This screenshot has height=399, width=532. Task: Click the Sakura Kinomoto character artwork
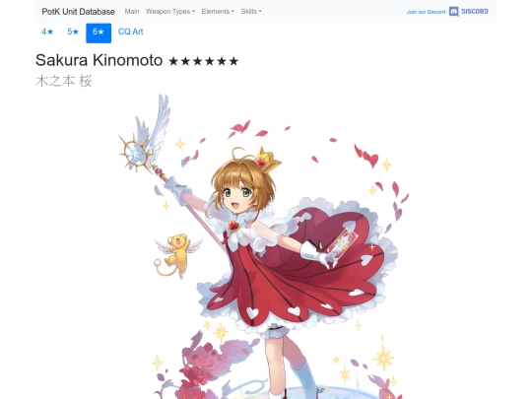263,246
